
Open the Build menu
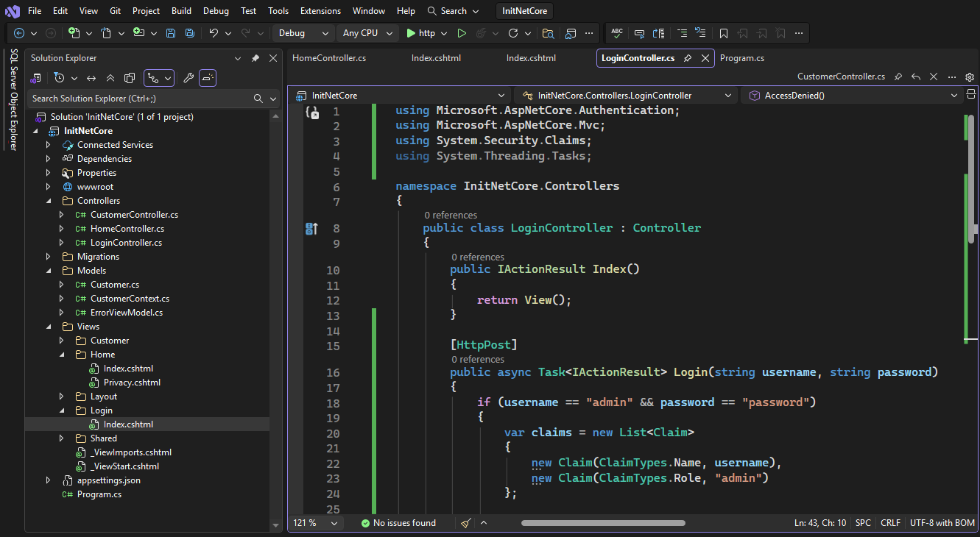pyautogui.click(x=181, y=11)
